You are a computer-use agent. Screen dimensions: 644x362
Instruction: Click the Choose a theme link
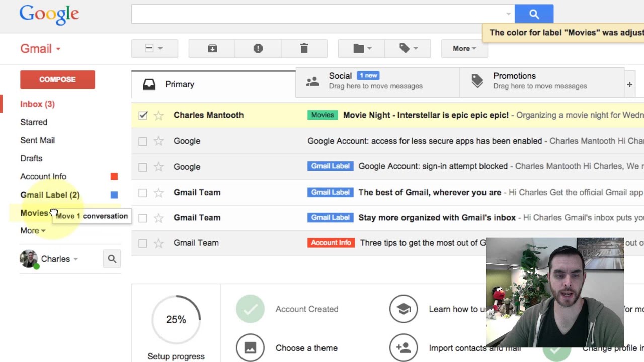[x=306, y=348]
